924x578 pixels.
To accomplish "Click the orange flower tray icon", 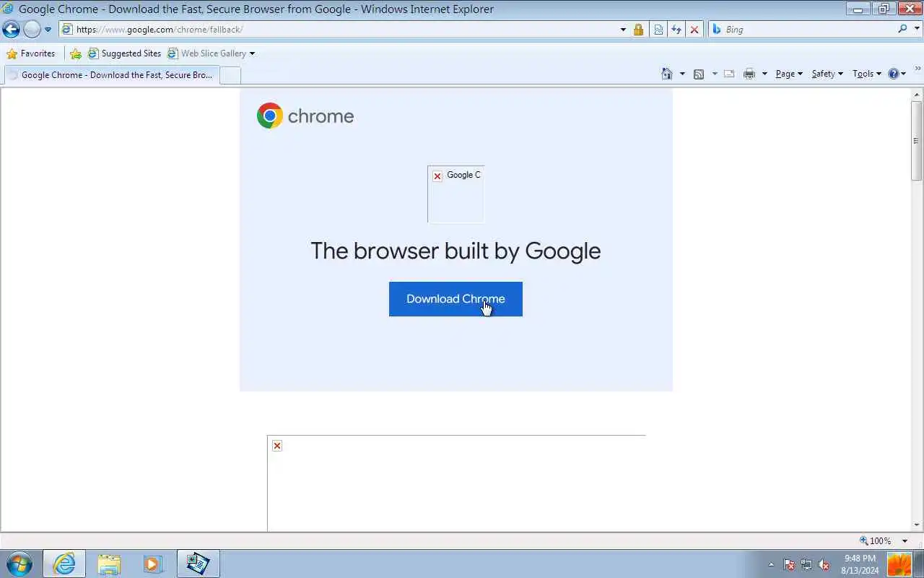I will pos(899,564).
